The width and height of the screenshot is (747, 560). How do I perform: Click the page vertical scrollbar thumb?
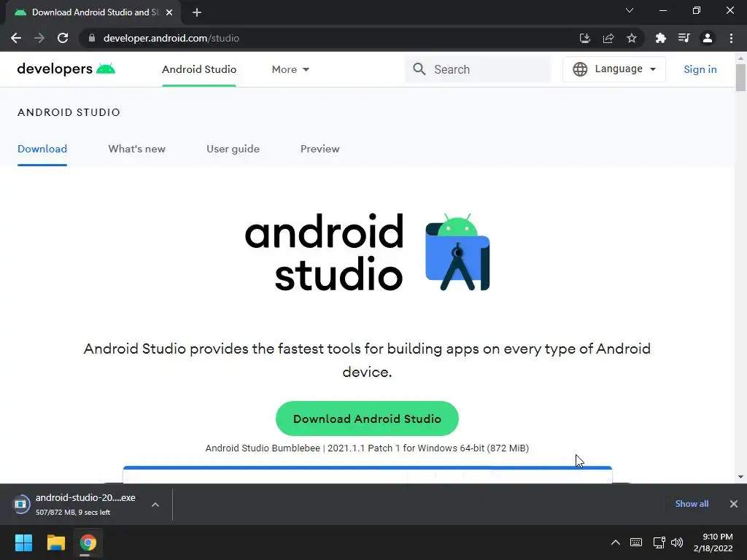(x=740, y=77)
